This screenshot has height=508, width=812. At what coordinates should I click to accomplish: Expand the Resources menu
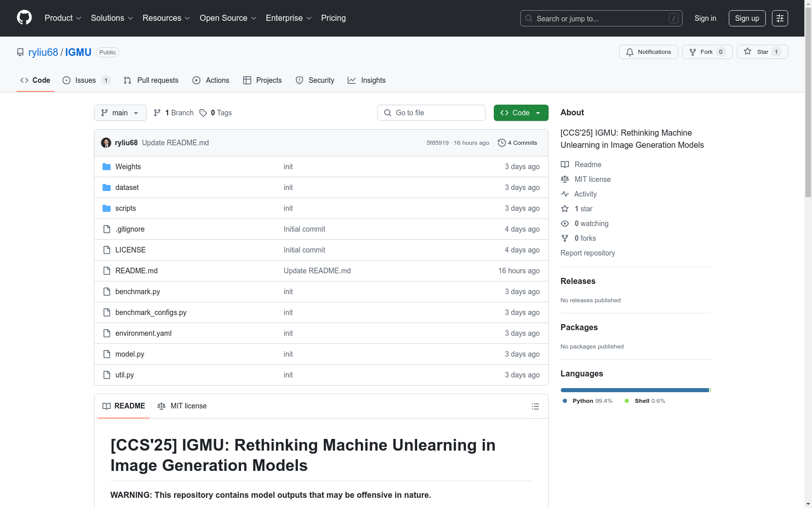tap(166, 18)
